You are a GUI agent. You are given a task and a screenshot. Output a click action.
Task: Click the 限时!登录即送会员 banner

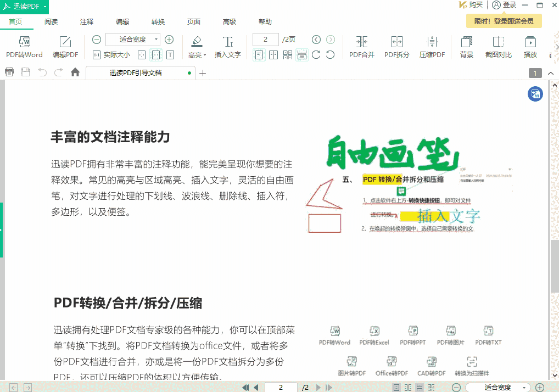click(504, 21)
